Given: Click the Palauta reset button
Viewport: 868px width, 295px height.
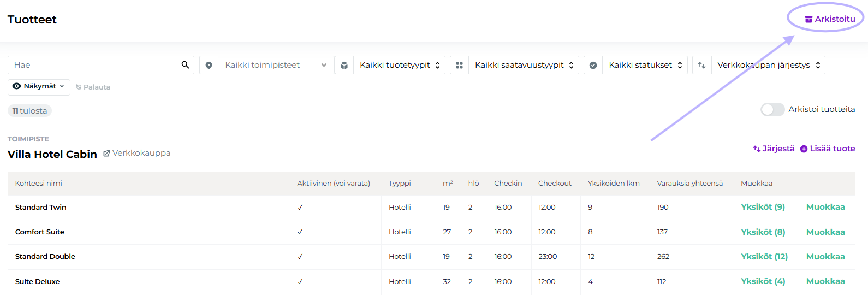Looking at the screenshot, I should pos(93,87).
